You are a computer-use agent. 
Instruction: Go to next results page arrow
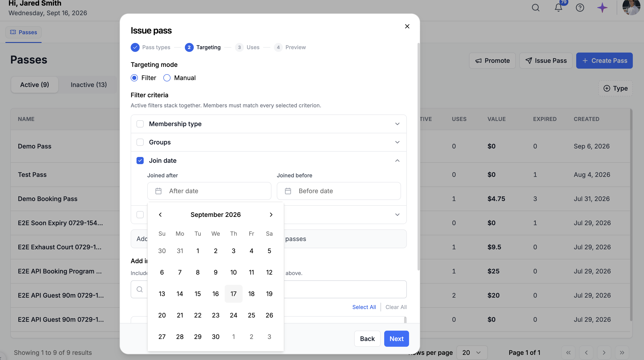604,352
